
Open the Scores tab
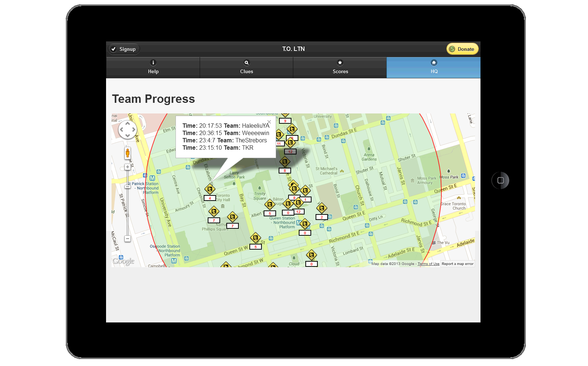(340, 67)
